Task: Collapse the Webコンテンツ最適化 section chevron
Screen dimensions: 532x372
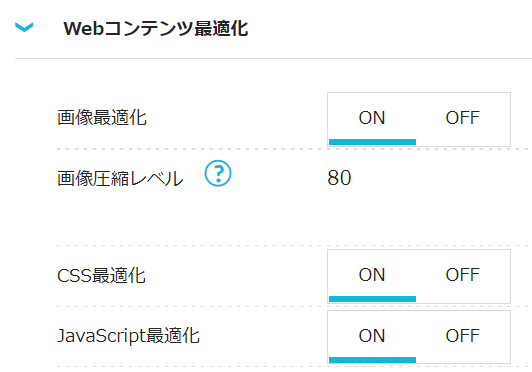Action: pos(24,27)
